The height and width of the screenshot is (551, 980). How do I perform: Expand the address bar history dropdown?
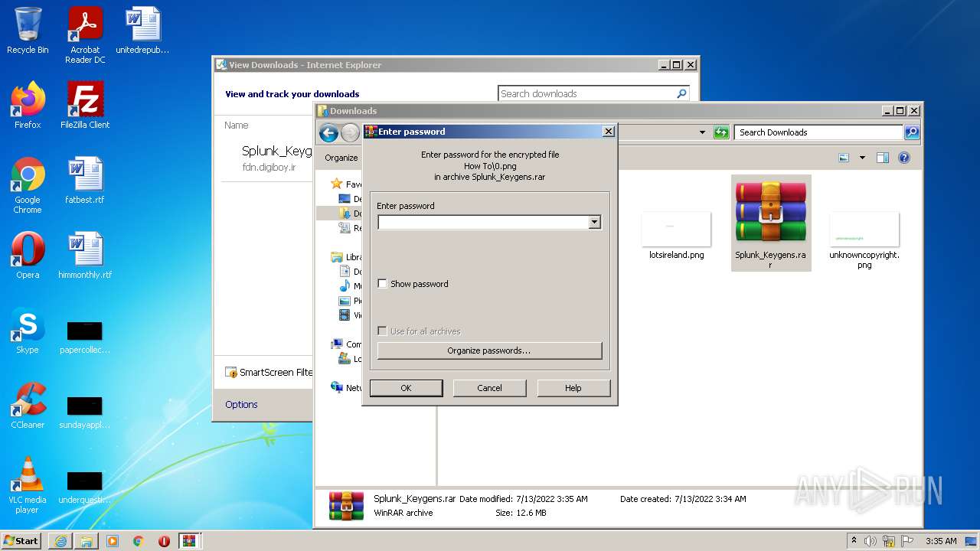click(x=703, y=132)
